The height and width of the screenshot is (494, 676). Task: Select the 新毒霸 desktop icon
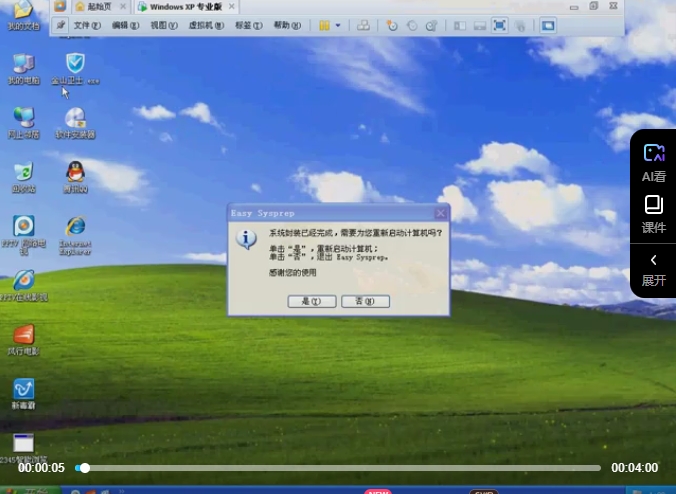click(x=23, y=394)
